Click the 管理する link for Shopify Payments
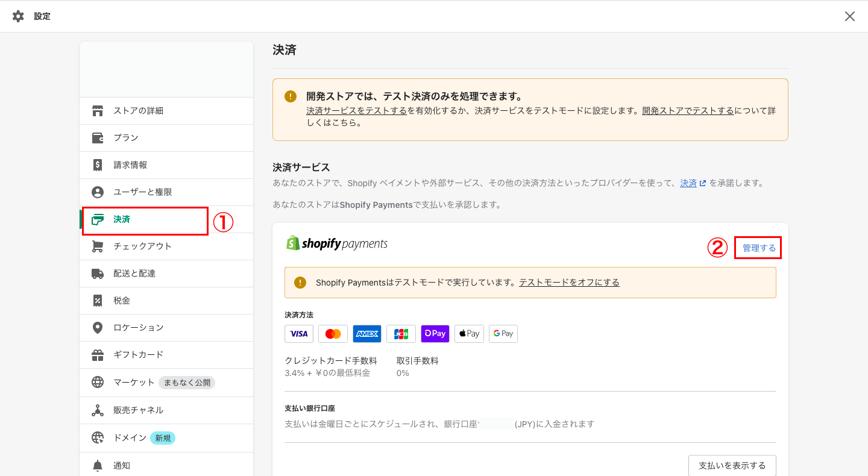This screenshot has height=476, width=868. click(x=759, y=248)
